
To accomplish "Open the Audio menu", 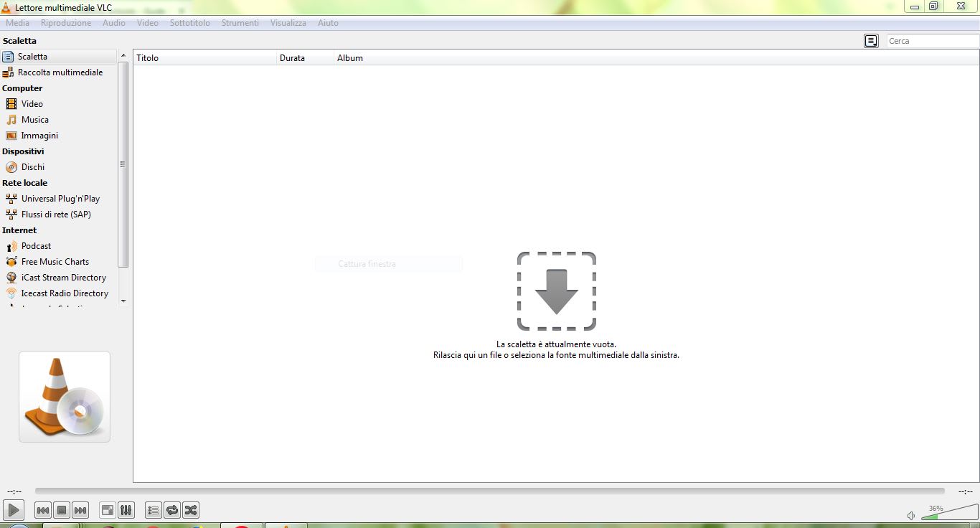I will pos(114,23).
